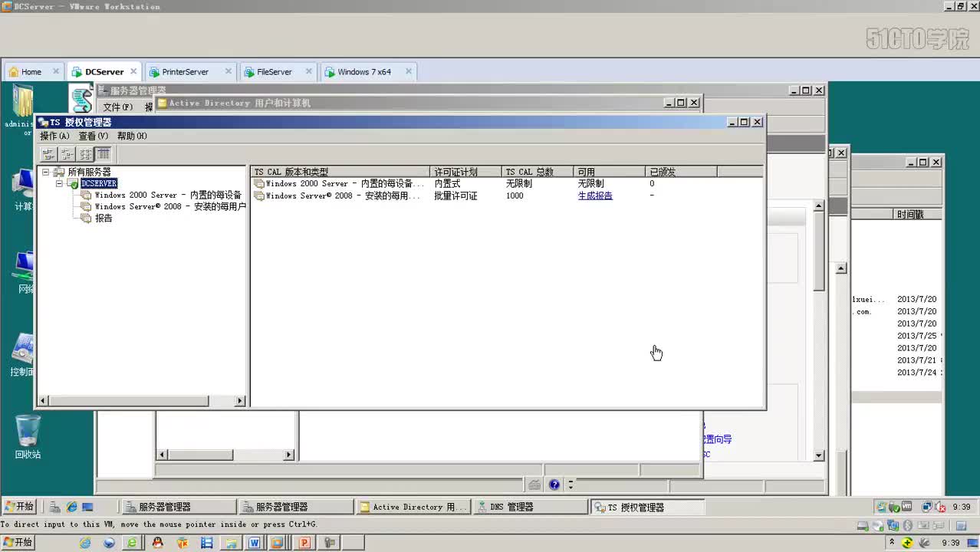980x552 pixels.
Task: Switch to the Windows 7 x64 VM tab
Action: coord(368,71)
